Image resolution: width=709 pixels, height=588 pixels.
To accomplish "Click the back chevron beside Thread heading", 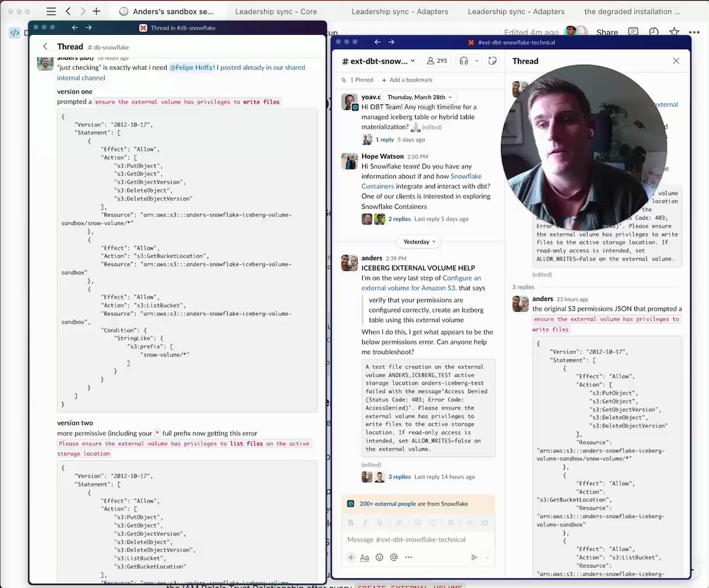I will [45, 47].
